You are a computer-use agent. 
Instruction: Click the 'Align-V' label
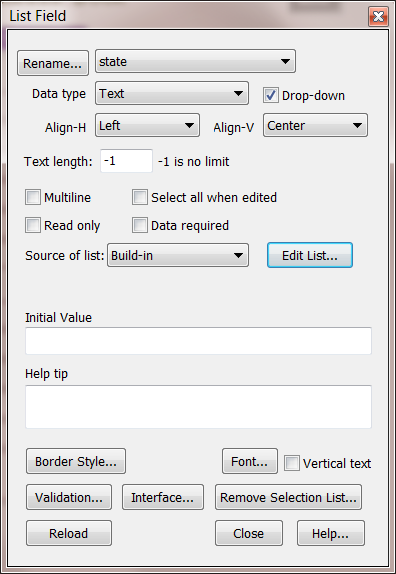[234, 127]
